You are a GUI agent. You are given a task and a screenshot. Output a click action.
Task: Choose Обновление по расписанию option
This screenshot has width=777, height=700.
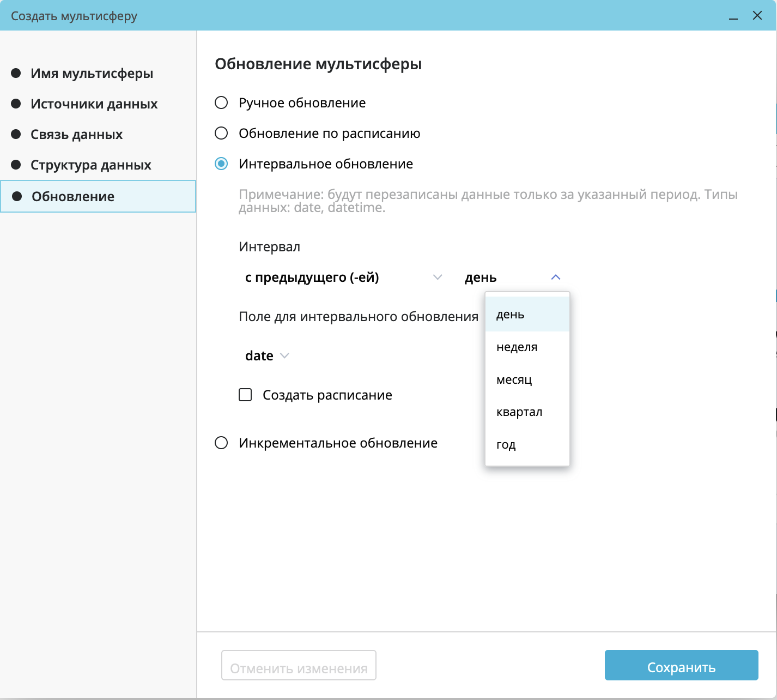pyautogui.click(x=221, y=134)
